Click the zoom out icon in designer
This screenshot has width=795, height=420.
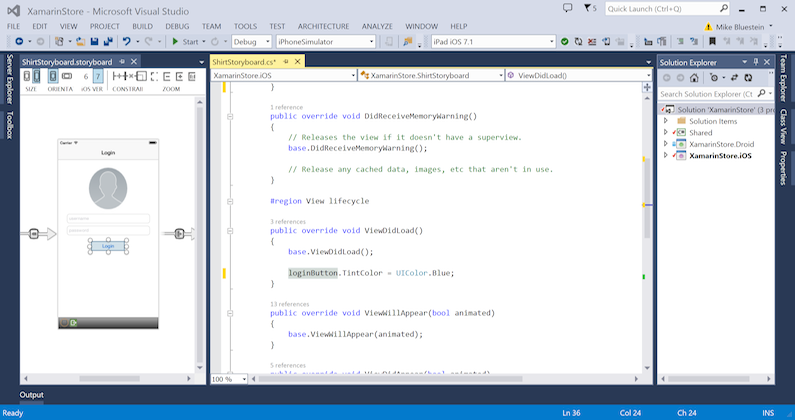[167, 76]
